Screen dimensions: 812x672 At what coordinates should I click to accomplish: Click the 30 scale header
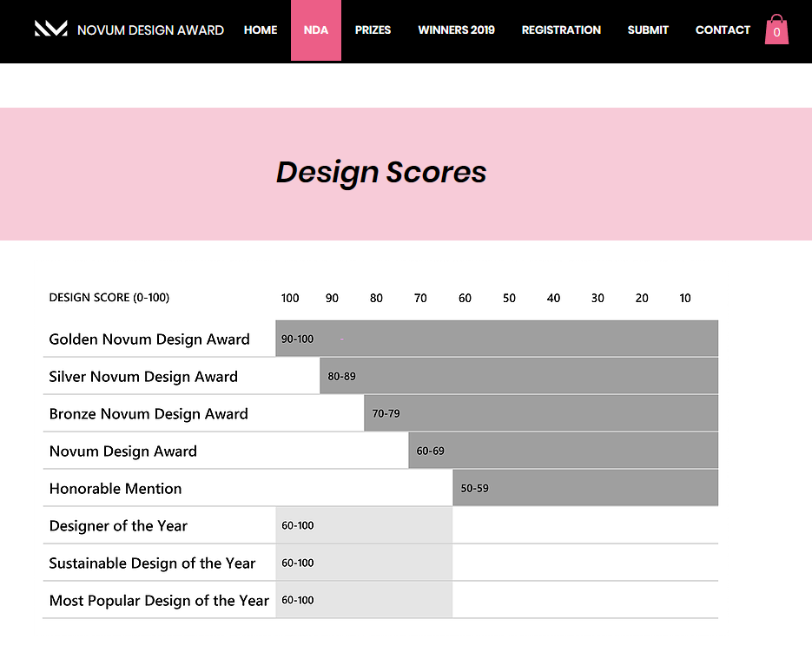pyautogui.click(x=597, y=298)
